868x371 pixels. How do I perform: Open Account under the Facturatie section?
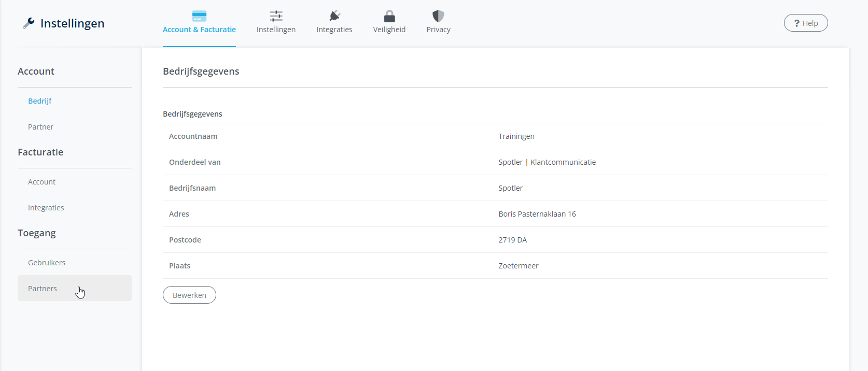point(42,182)
